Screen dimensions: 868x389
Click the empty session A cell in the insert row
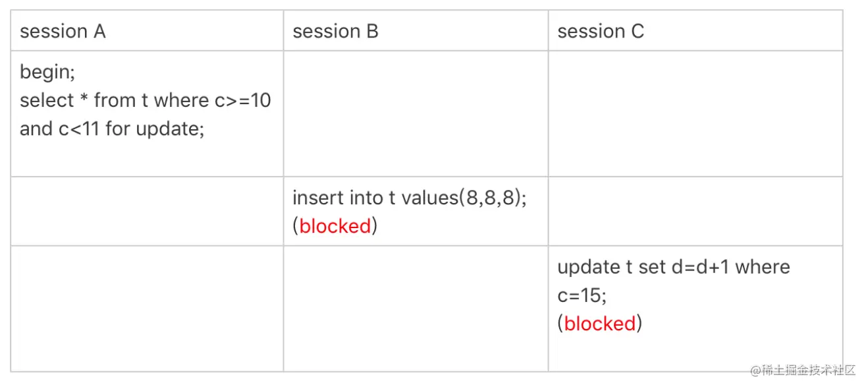147,211
